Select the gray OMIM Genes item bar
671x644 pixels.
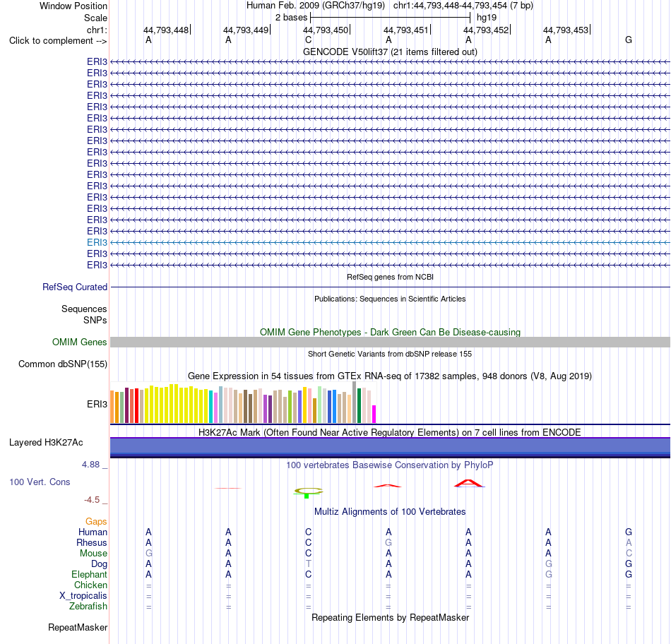[x=390, y=342]
